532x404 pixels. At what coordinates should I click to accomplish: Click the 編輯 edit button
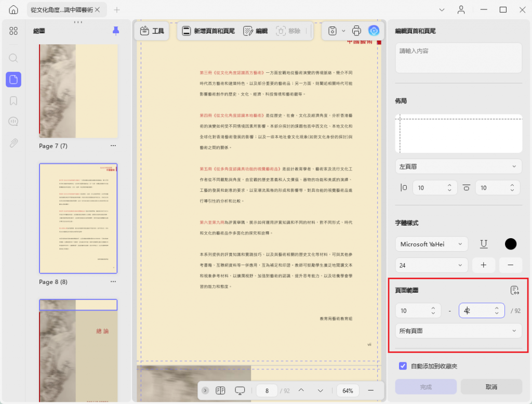click(x=256, y=31)
